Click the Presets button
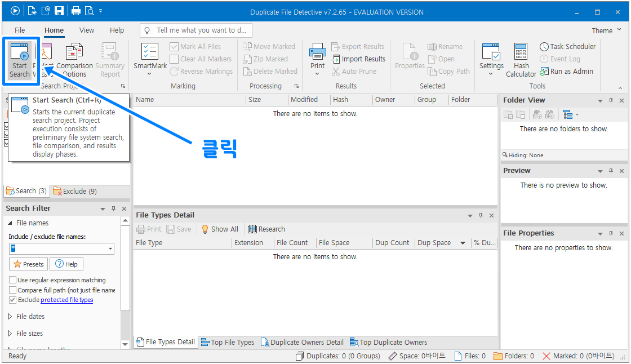631x364 pixels. click(29, 264)
